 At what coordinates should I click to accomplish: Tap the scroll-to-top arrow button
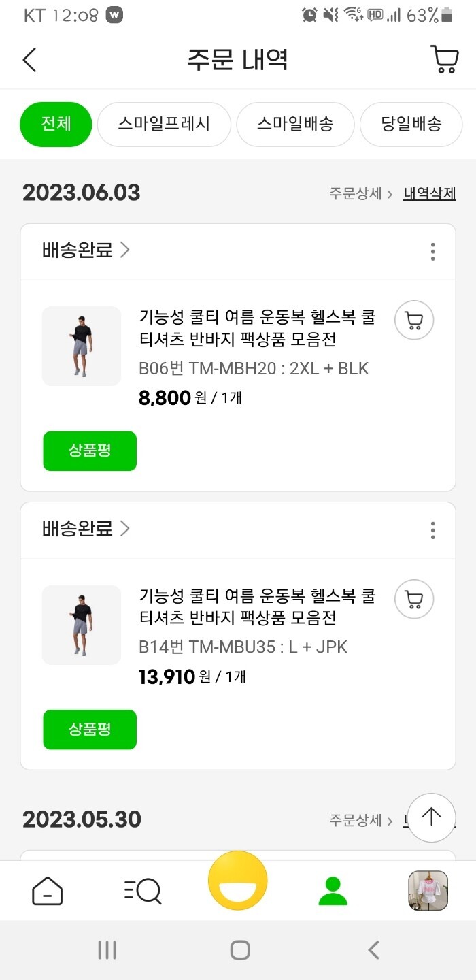point(431,817)
